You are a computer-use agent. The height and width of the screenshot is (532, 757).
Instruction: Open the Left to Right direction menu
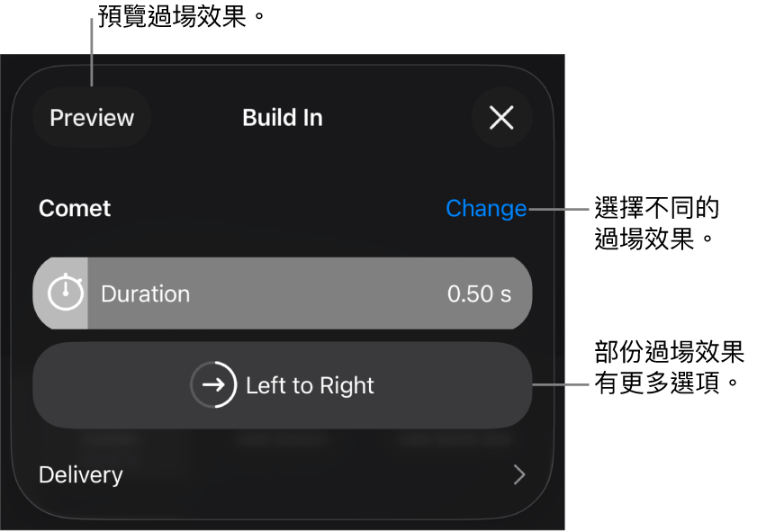coord(282,385)
